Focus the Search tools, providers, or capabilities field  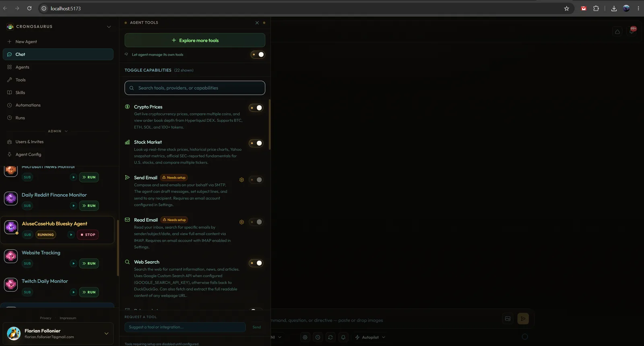tap(195, 88)
